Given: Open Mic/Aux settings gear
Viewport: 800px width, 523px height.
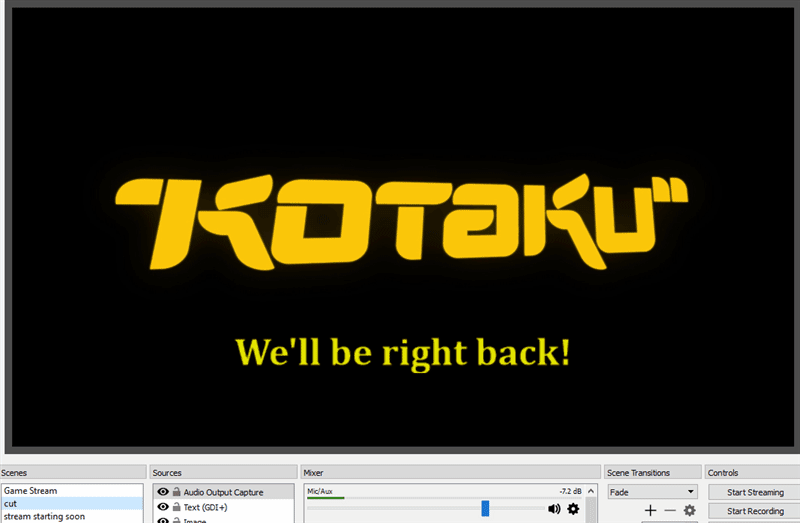Looking at the screenshot, I should click(573, 509).
